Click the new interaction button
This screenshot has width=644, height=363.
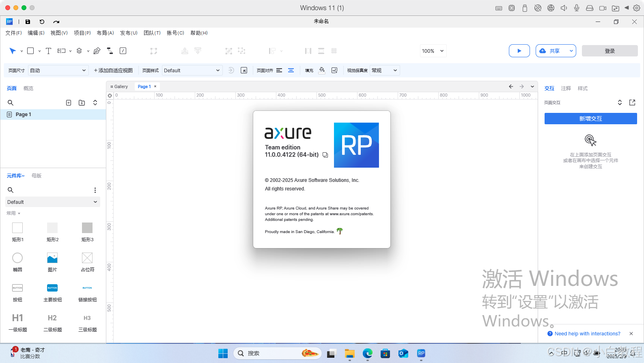tap(590, 119)
